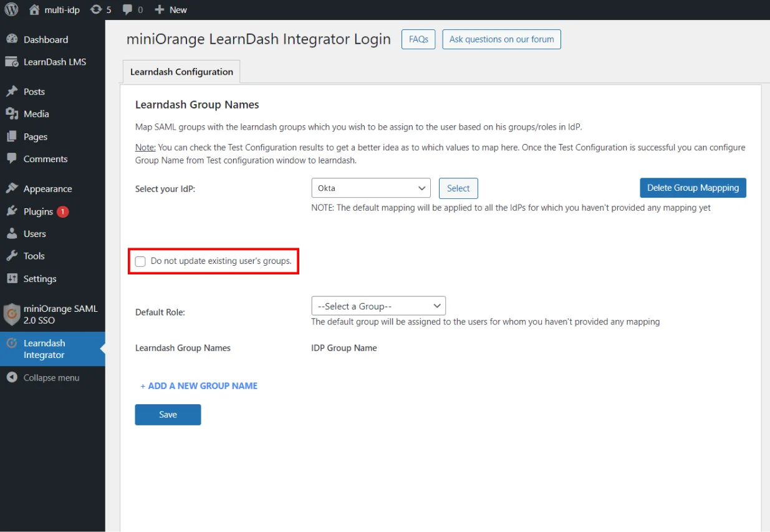Image resolution: width=770 pixels, height=532 pixels.
Task: Click the New link in admin bar
Action: (x=178, y=10)
